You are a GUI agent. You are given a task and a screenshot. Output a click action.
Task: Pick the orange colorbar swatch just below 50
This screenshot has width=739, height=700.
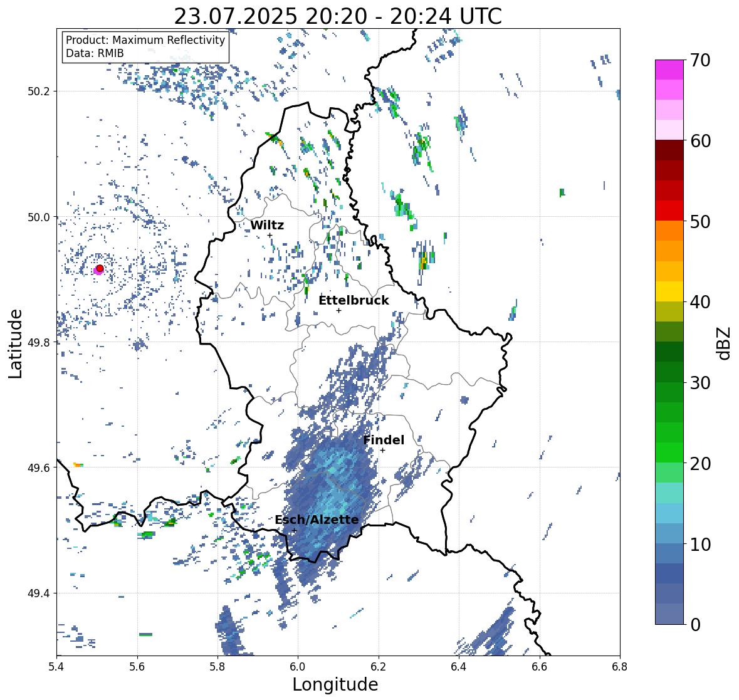pyautogui.click(x=669, y=231)
